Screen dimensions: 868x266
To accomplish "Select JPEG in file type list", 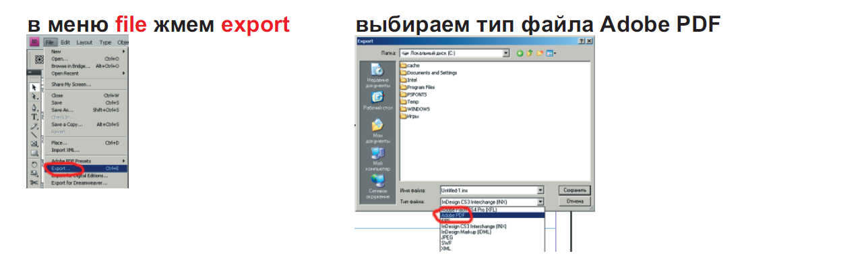I will 492,238.
